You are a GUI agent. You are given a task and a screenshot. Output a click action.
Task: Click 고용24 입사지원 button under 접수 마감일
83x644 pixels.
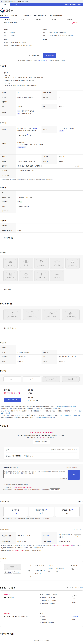[x=12, y=400]
